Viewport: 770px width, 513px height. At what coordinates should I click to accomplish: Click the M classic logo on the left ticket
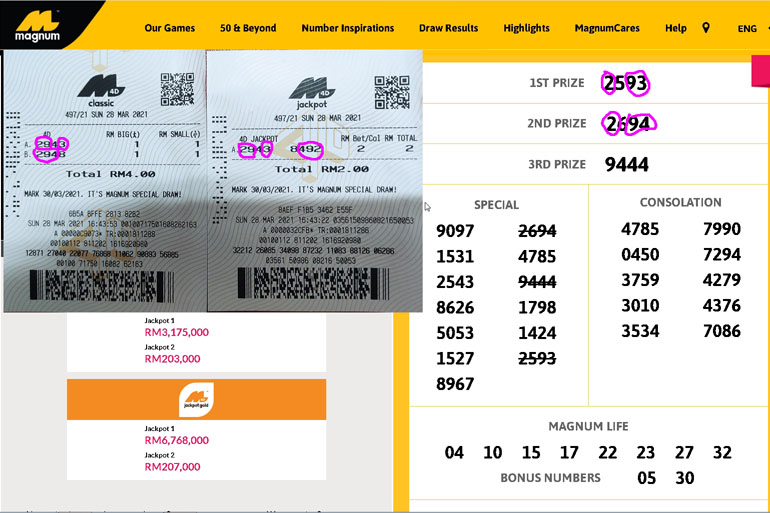point(99,91)
